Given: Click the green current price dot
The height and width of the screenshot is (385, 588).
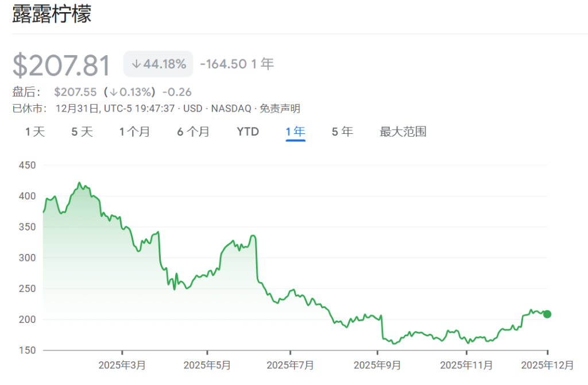Looking at the screenshot, I should click(547, 314).
